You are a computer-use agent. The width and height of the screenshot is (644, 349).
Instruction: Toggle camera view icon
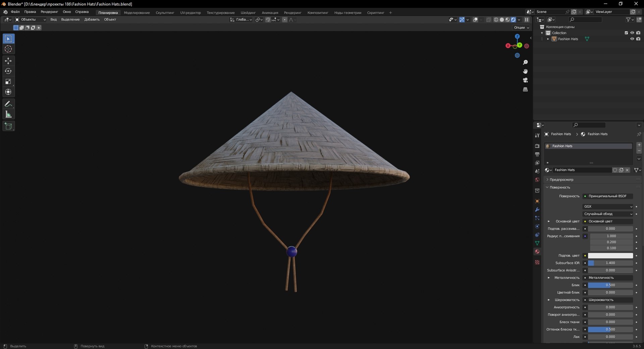525,80
